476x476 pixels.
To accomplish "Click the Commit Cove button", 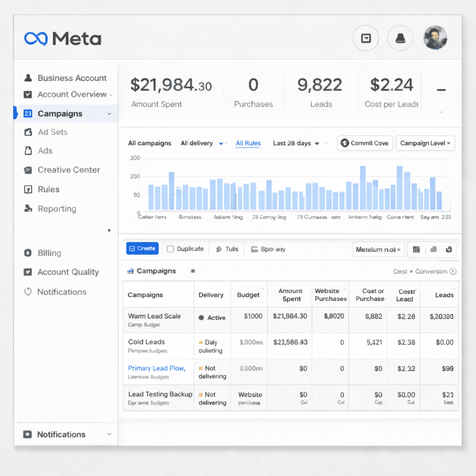I will click(365, 143).
